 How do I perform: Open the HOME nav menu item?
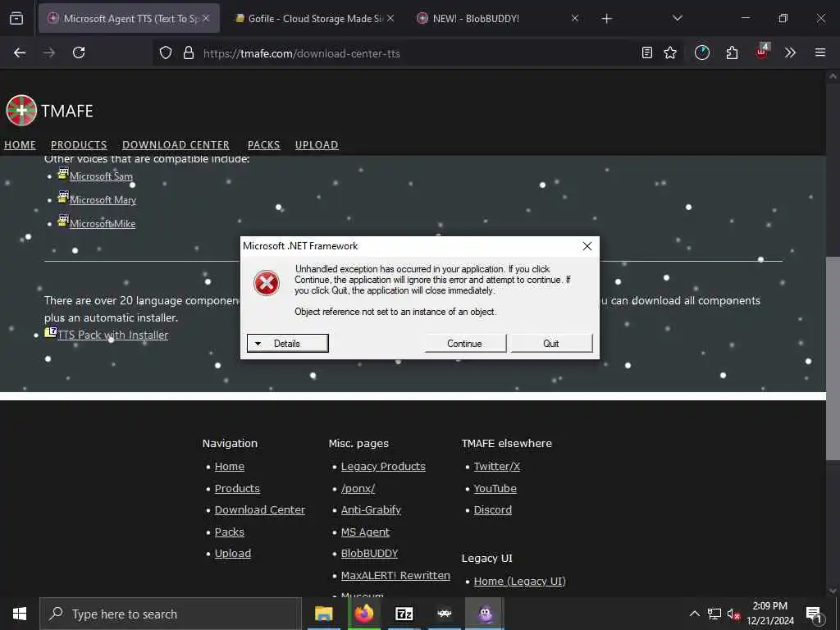tap(20, 144)
